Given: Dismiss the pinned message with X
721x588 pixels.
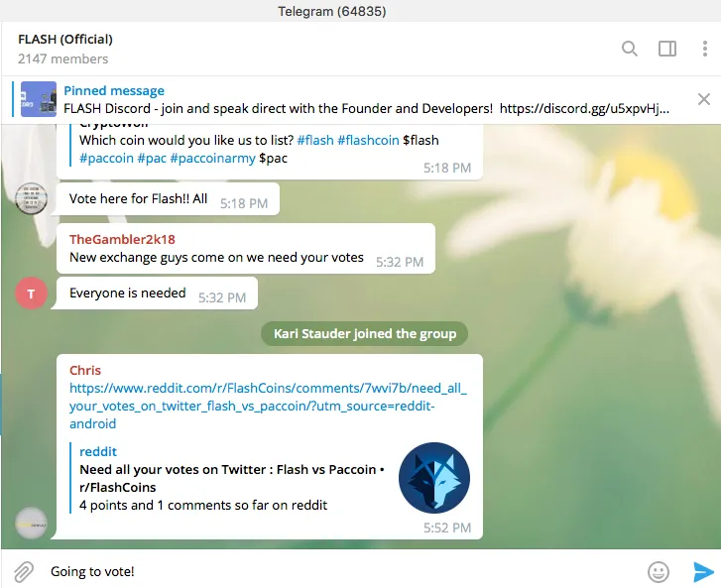Looking at the screenshot, I should [704, 99].
